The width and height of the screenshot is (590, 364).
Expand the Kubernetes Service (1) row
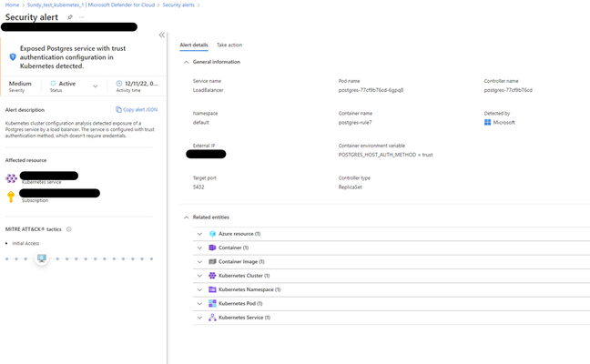pos(199,318)
